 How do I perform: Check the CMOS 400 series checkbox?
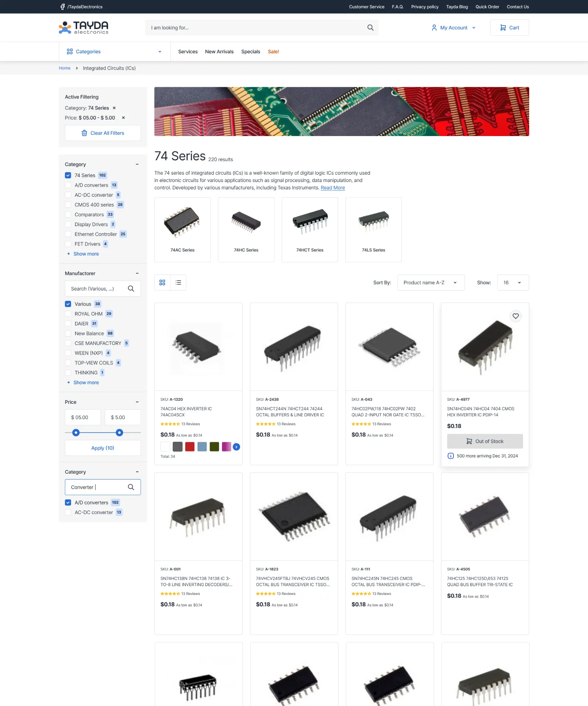point(68,205)
